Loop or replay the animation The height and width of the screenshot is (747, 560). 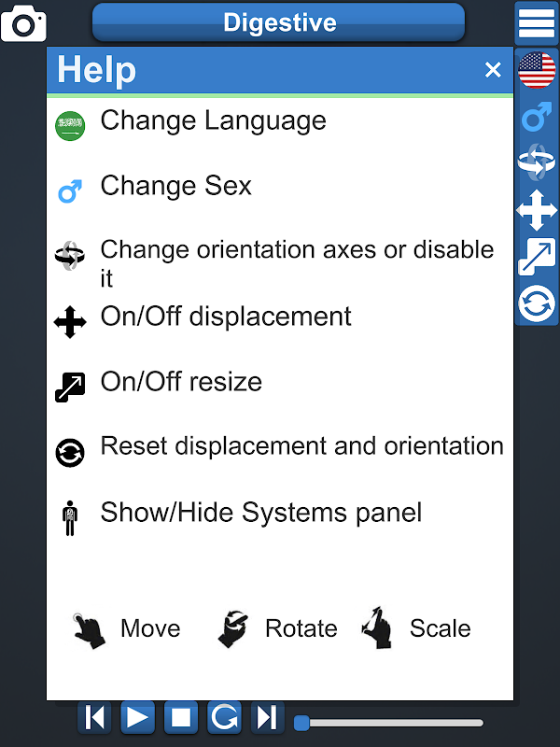click(x=224, y=717)
